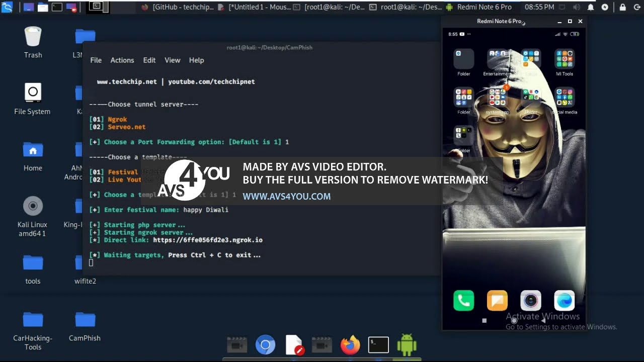This screenshot has width=644, height=362.
Task: Click the [02] Serveo.net option text
Action: point(117,127)
